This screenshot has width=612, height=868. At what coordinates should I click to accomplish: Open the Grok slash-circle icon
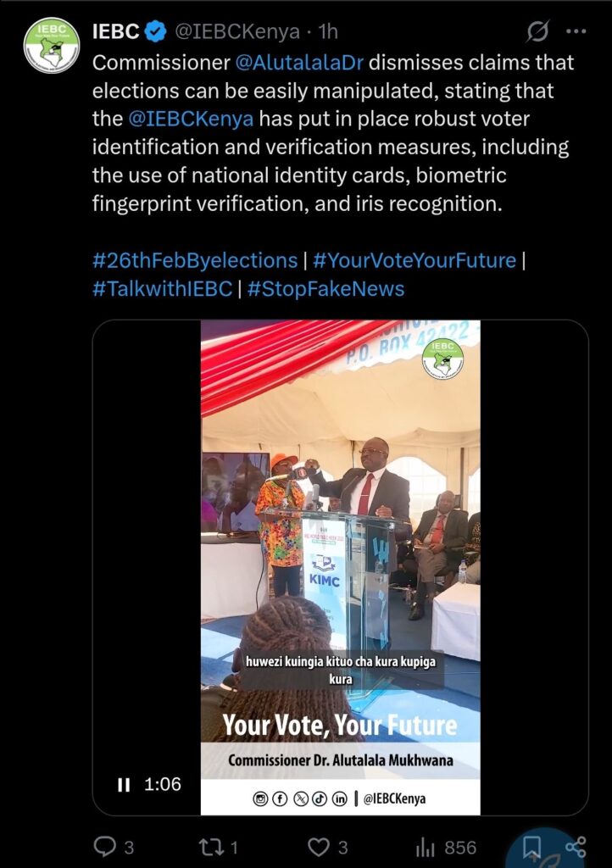coord(537,31)
